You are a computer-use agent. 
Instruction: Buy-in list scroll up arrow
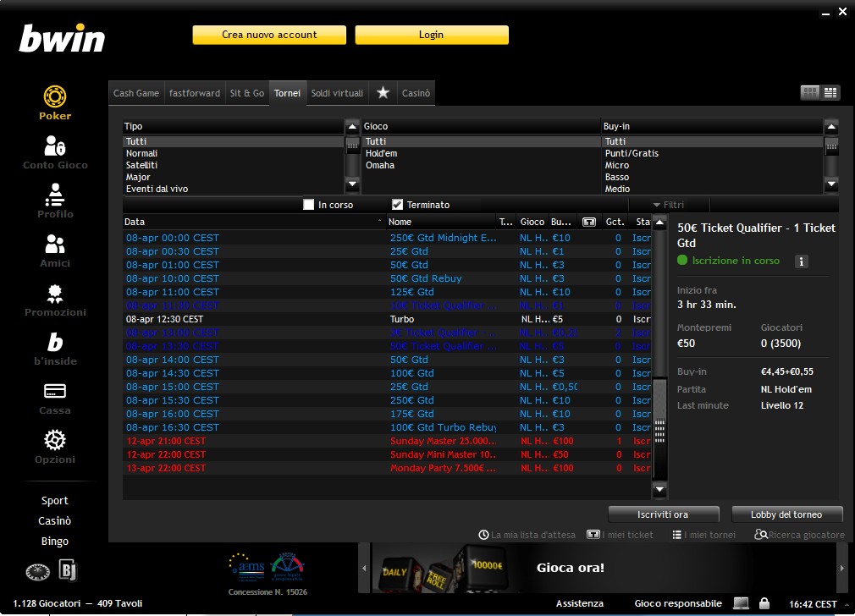click(x=831, y=126)
